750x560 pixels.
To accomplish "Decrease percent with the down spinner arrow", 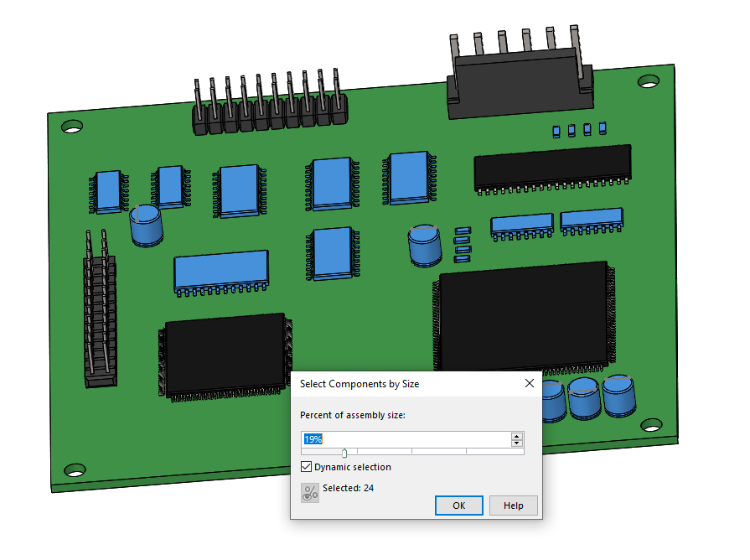I will [517, 443].
